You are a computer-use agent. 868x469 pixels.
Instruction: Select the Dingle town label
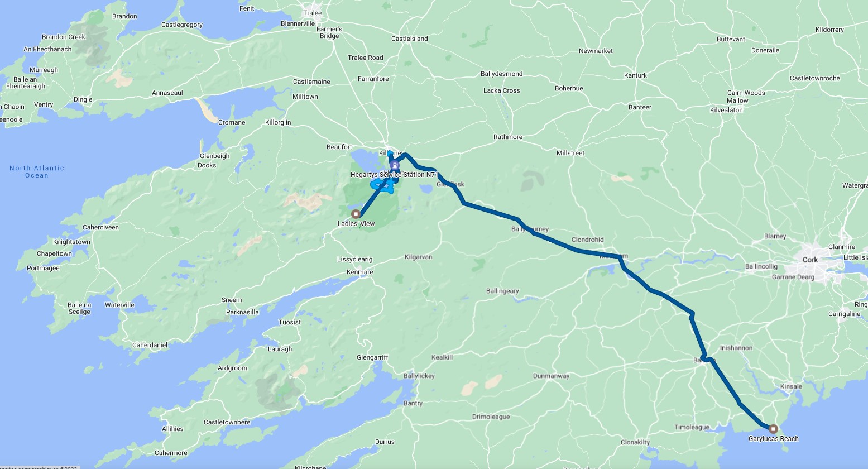click(x=83, y=99)
